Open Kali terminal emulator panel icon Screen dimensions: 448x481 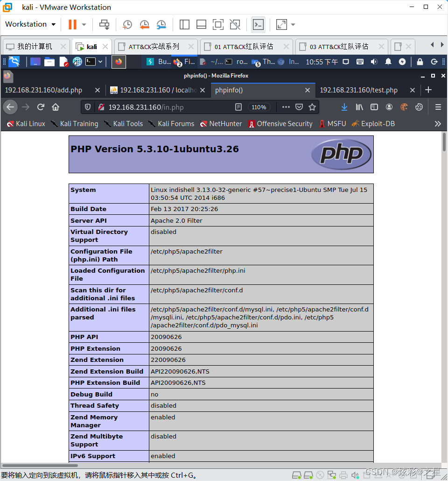click(91, 62)
